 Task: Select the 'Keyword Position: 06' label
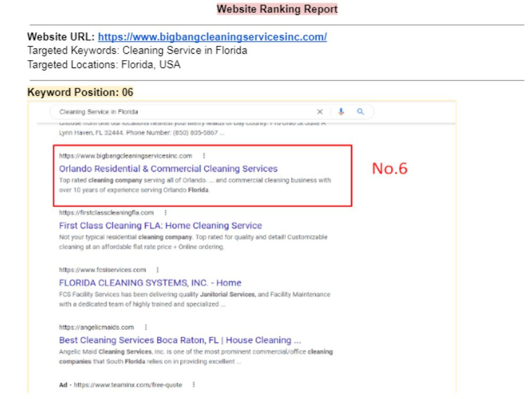80,92
